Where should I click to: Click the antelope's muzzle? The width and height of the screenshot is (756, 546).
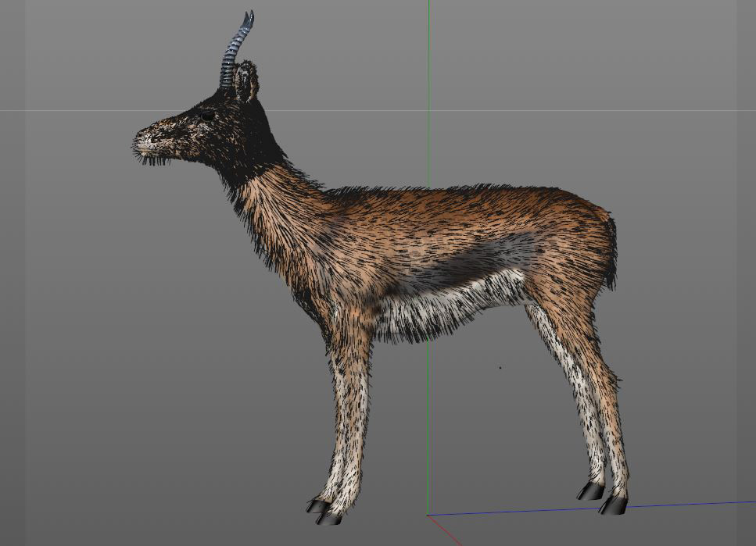pos(150,142)
